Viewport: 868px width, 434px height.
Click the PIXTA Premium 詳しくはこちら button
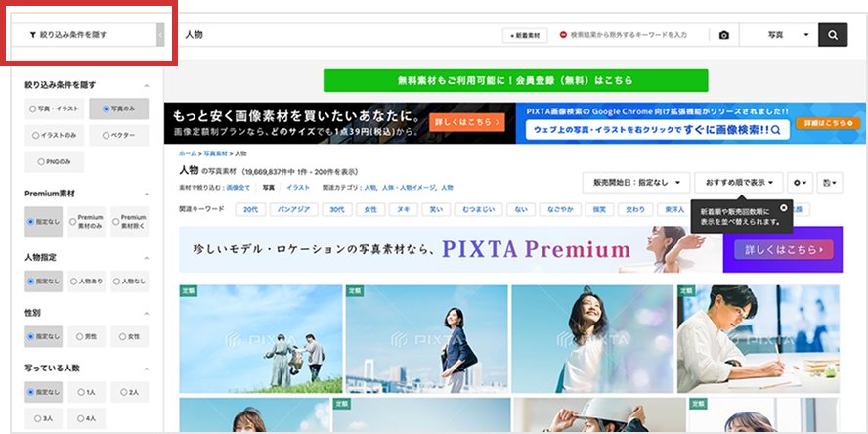click(783, 249)
